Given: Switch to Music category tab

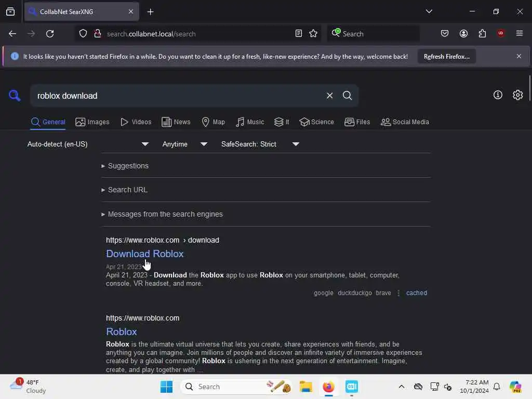Looking at the screenshot, I should click(250, 122).
